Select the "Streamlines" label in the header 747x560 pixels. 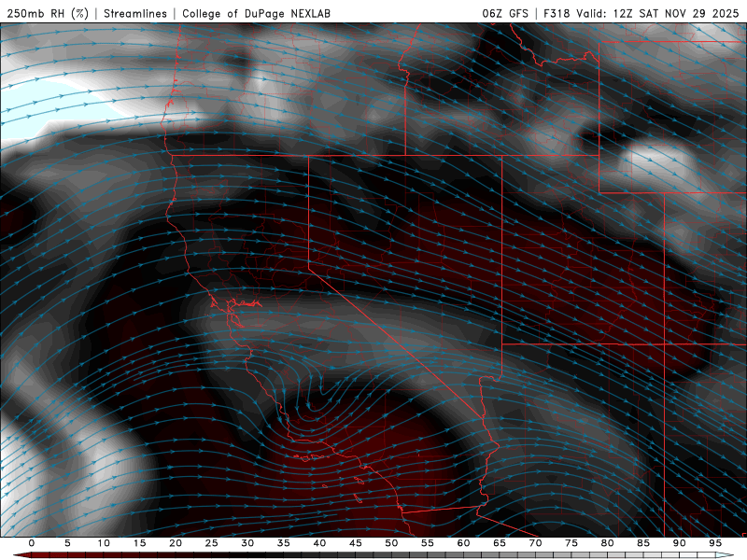pos(135,13)
